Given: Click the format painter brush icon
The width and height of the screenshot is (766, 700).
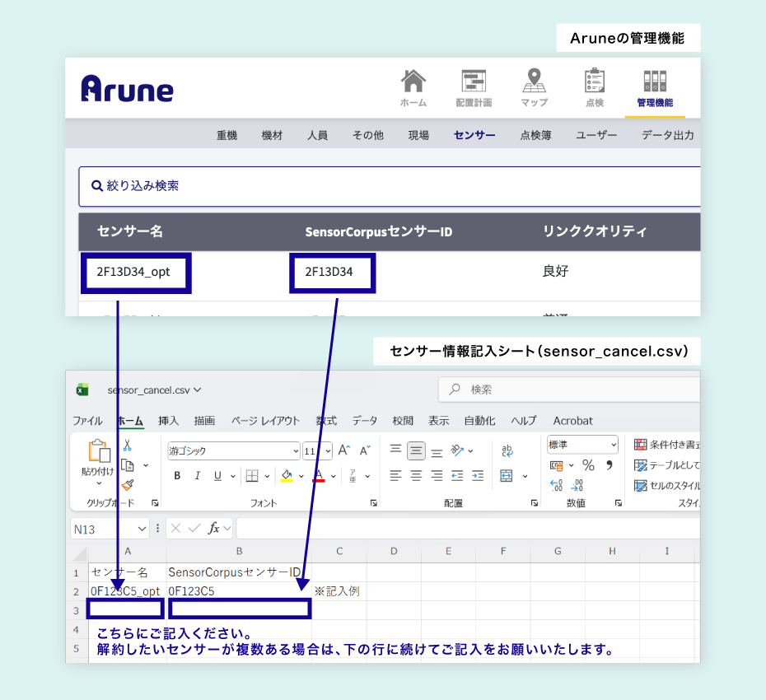Looking at the screenshot, I should point(128,485).
